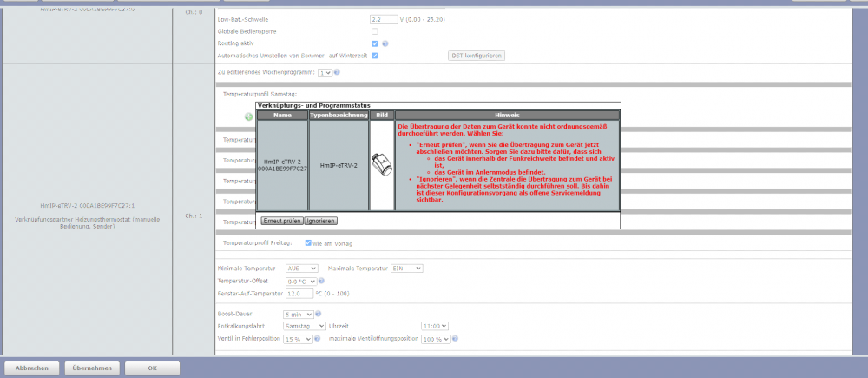This screenshot has width=868, height=378.
Task: Click the DST konfigurieren button
Action: tap(476, 56)
